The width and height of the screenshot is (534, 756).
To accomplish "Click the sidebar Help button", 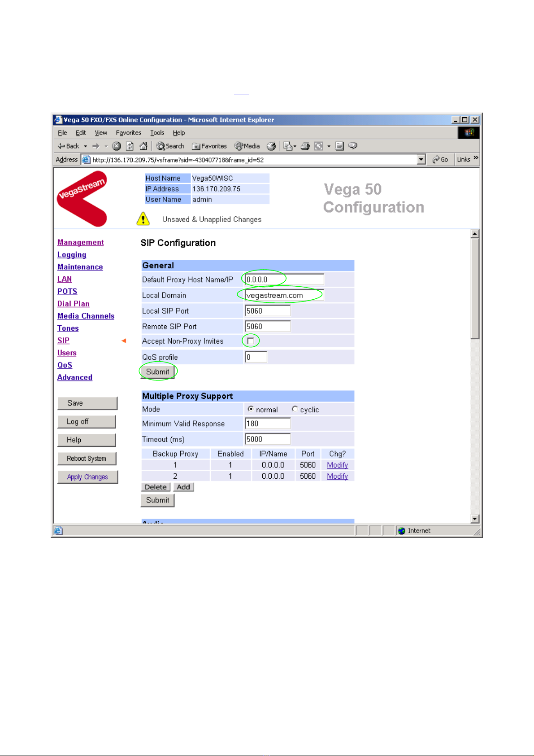I will 87,440.
